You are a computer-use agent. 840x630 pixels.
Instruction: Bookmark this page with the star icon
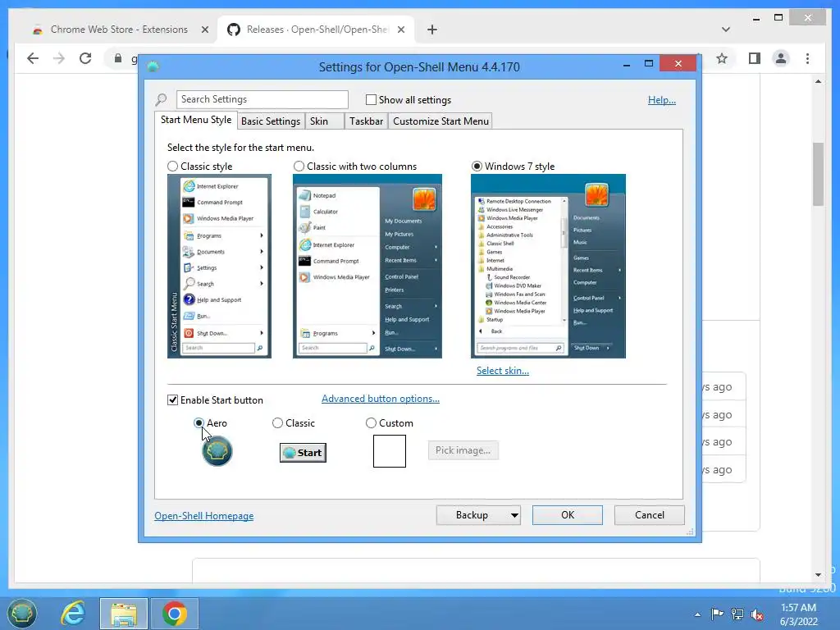(722, 58)
